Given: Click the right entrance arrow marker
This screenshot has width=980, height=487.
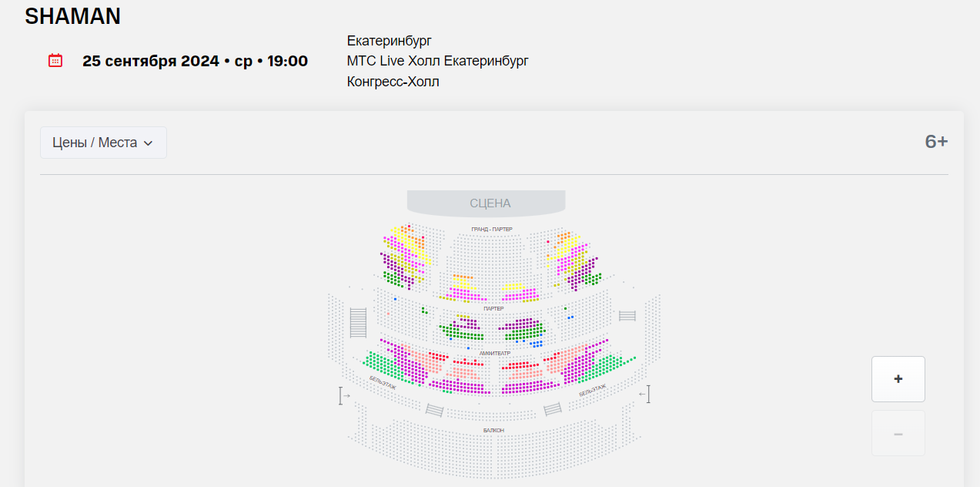Looking at the screenshot, I should pos(645,395).
